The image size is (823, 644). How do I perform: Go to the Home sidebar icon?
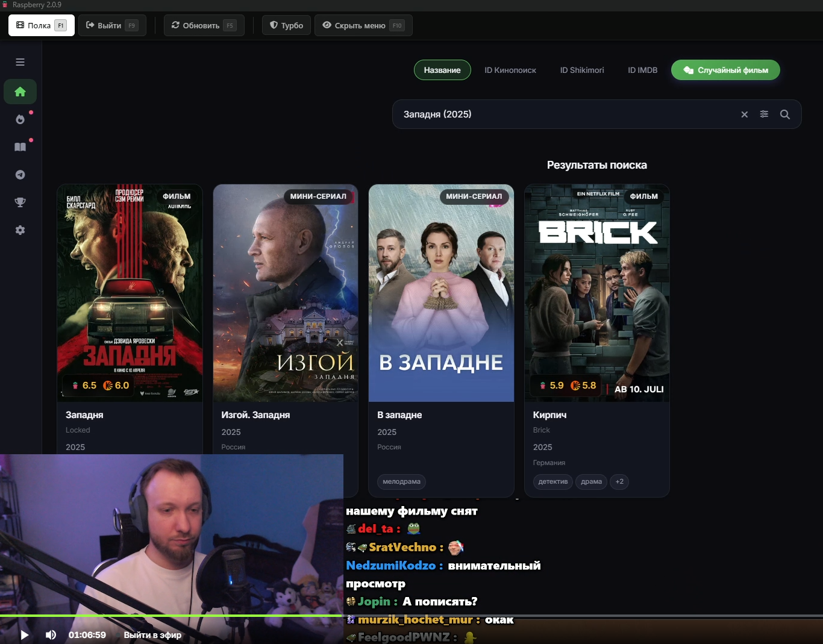pyautogui.click(x=20, y=92)
